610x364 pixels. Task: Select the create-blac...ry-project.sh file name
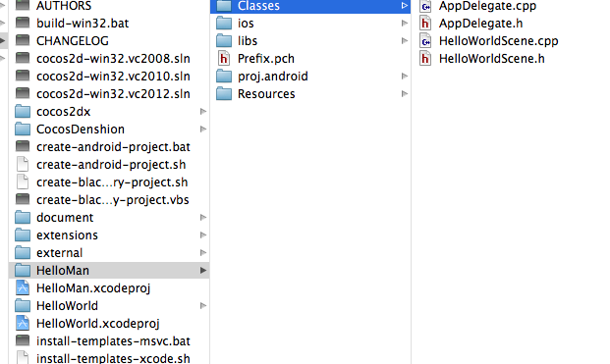(112, 182)
